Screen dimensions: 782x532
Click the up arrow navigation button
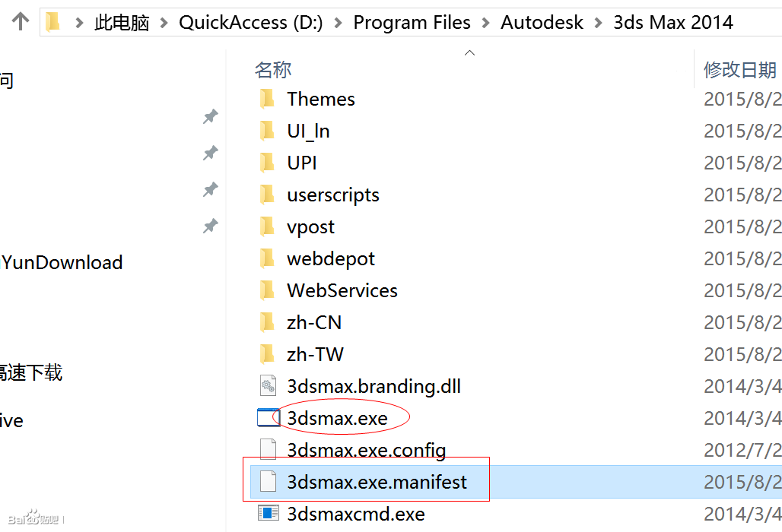[21, 22]
